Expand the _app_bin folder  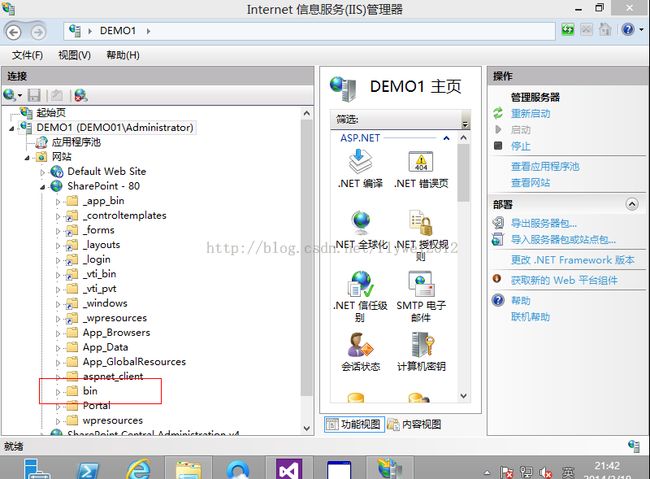[58, 202]
